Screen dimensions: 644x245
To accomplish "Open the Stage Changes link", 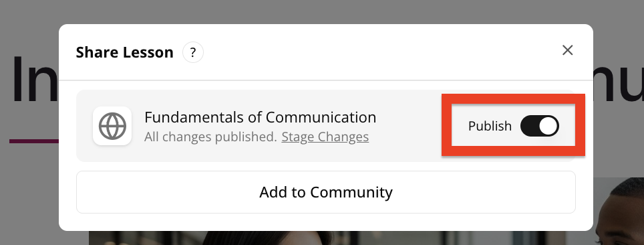I will [325, 137].
